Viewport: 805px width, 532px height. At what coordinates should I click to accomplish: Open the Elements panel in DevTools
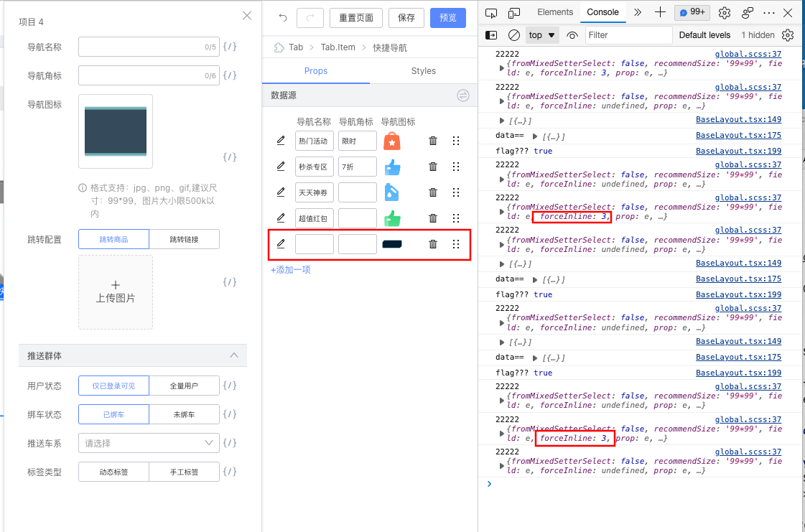coord(554,12)
